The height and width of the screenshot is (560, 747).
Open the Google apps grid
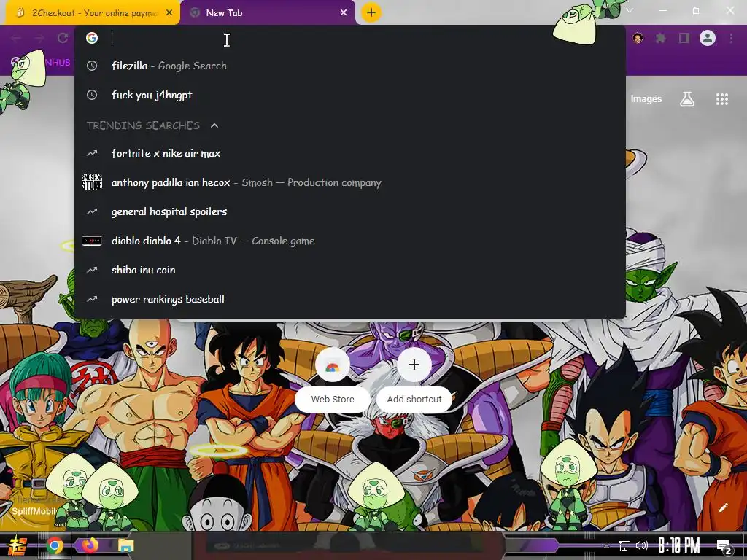click(x=722, y=99)
